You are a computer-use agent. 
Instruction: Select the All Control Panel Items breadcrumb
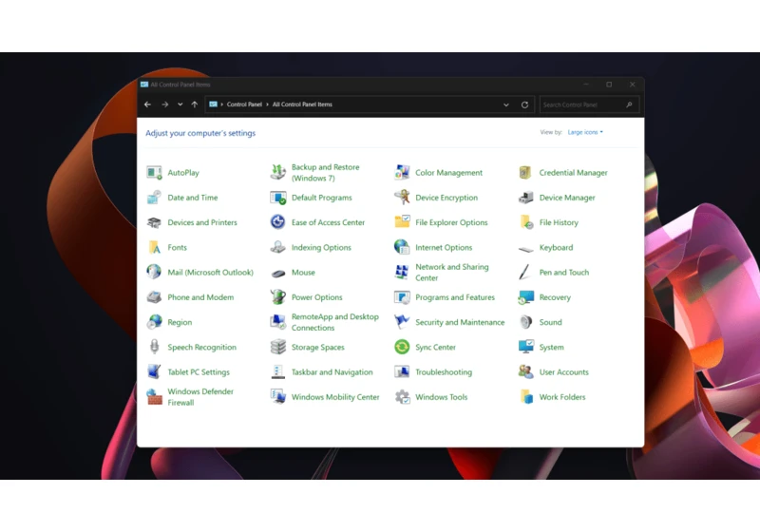[302, 104]
